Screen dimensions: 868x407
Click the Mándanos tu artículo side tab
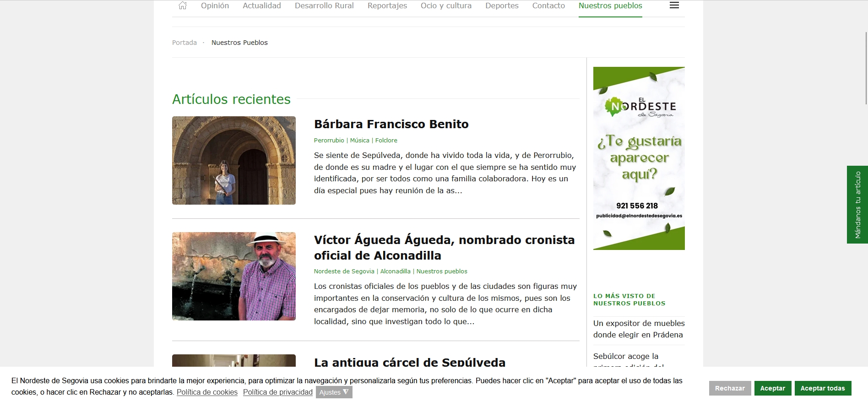pos(857,205)
